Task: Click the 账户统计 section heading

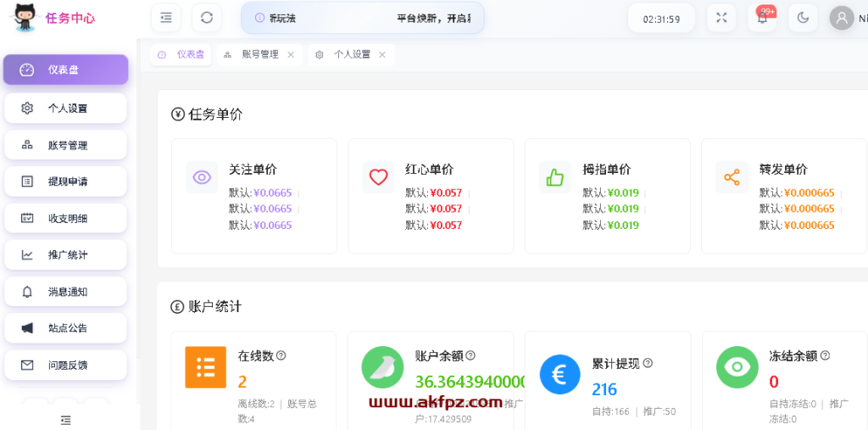Action: pyautogui.click(x=214, y=306)
